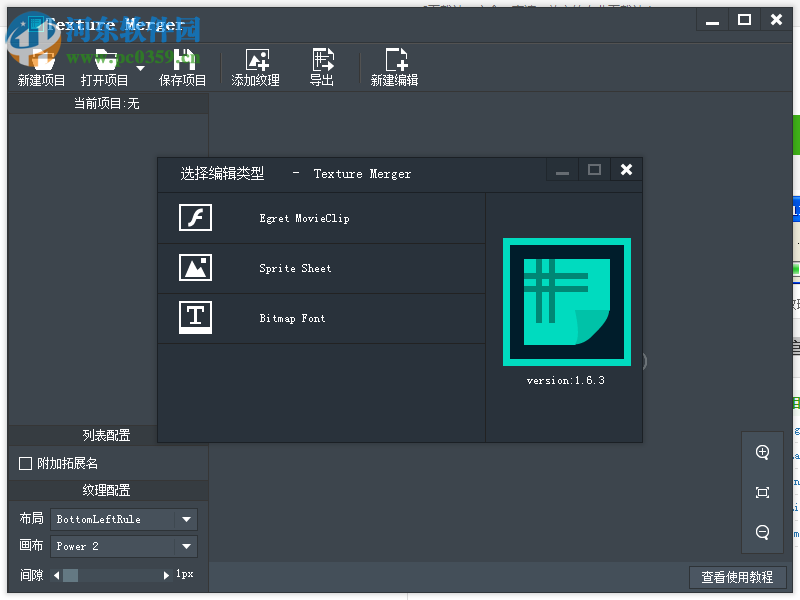
Task: Save the project using 保存项目 icon
Action: [181, 65]
